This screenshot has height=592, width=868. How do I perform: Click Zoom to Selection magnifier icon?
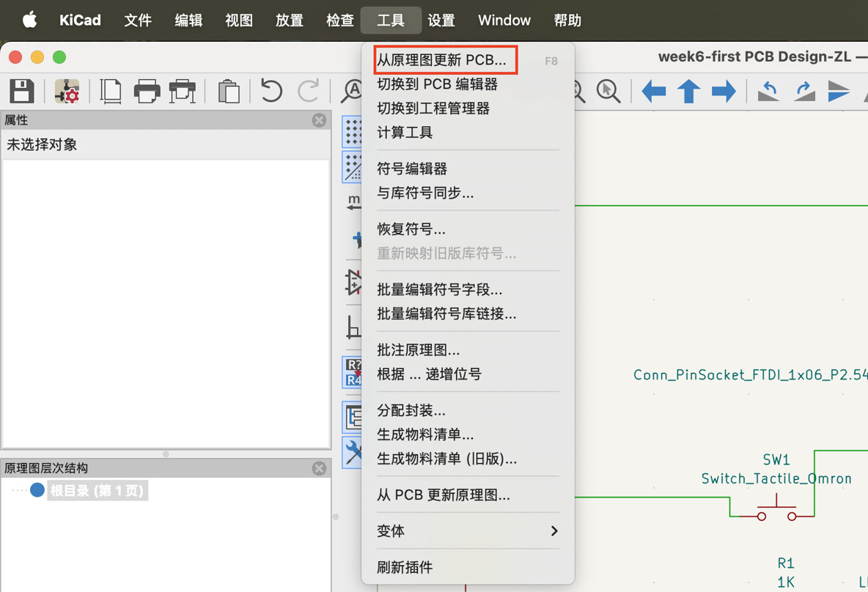(608, 91)
